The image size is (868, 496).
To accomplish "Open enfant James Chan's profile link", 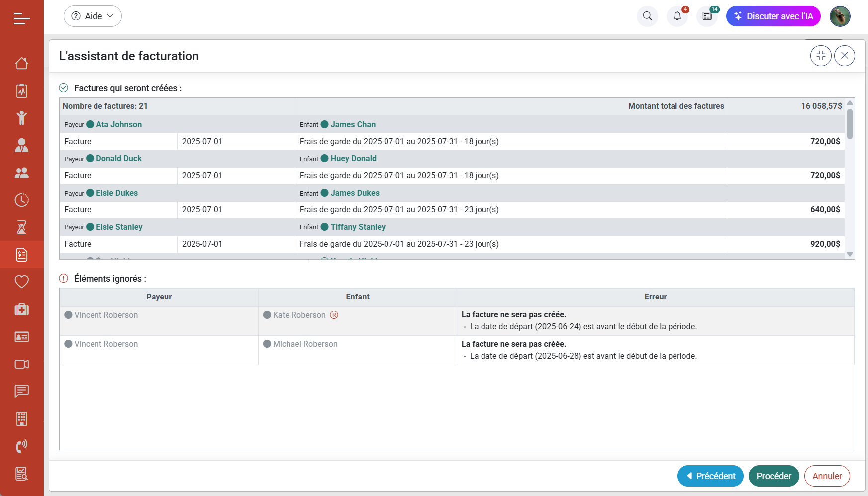I will click(x=353, y=124).
